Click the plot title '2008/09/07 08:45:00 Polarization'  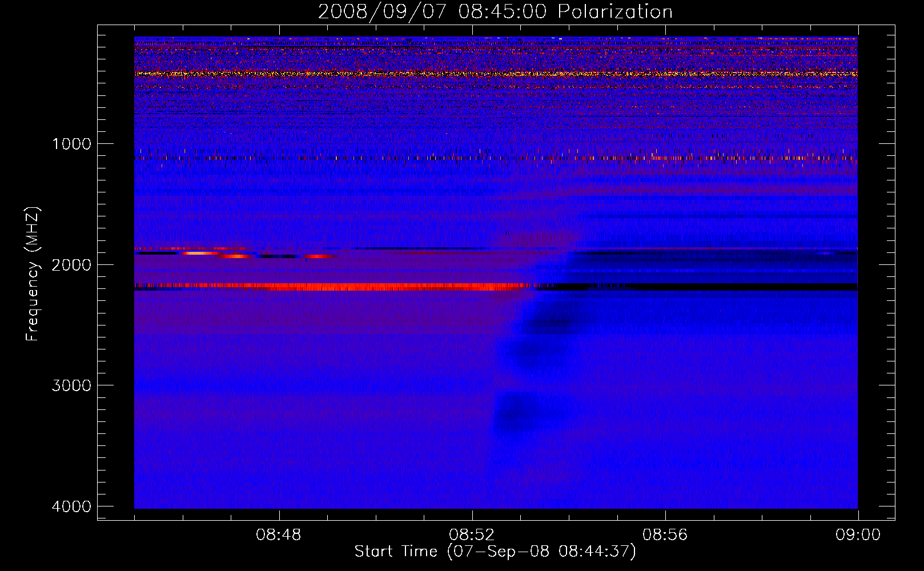click(495, 11)
